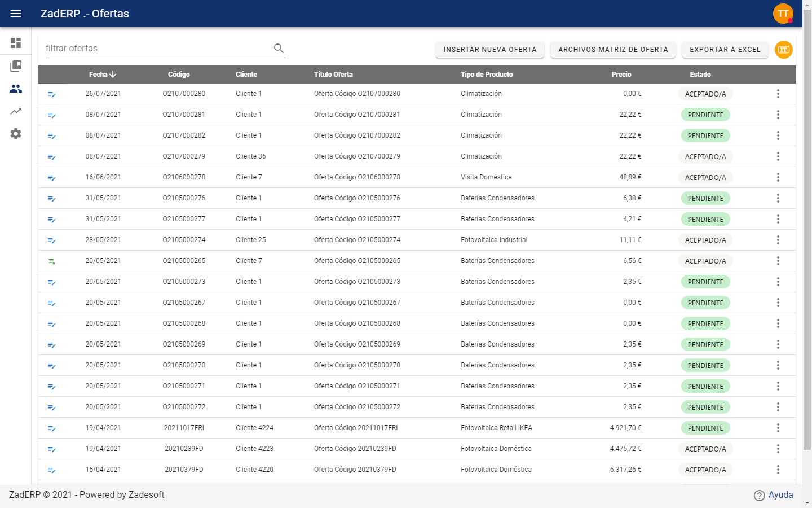Select Fotovoltaica Industrial cell
This screenshot has height=508, width=812.
(494, 240)
